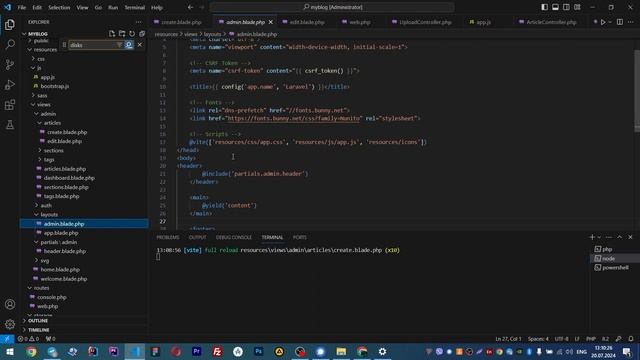Open the Terminal menu
Image resolution: width=640 pixels, height=360 pixels.
(x=135, y=7)
